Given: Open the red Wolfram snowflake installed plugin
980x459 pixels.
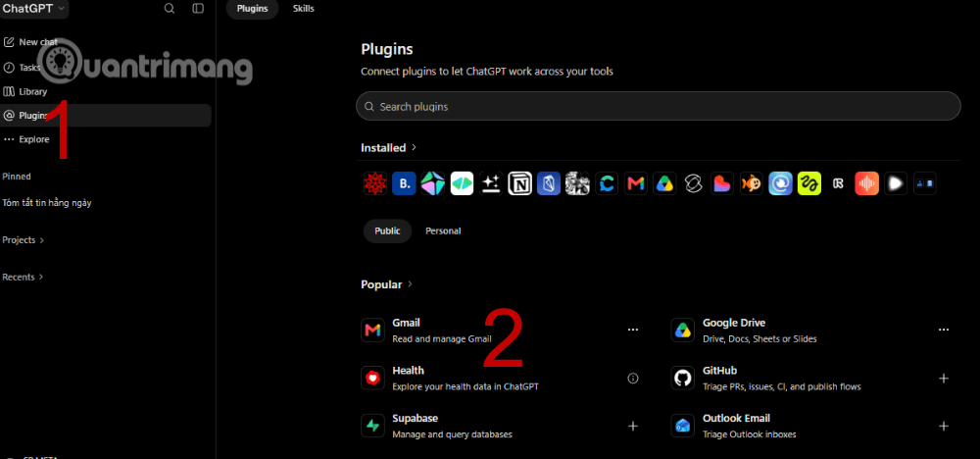Looking at the screenshot, I should (x=375, y=183).
